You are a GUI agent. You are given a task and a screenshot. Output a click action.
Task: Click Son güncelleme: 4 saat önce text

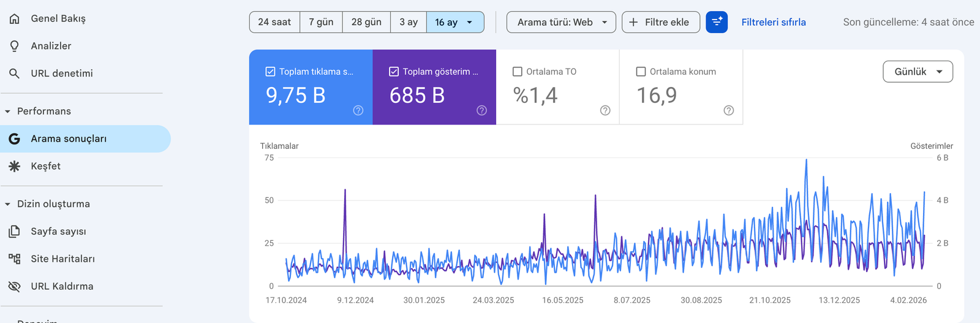(908, 22)
